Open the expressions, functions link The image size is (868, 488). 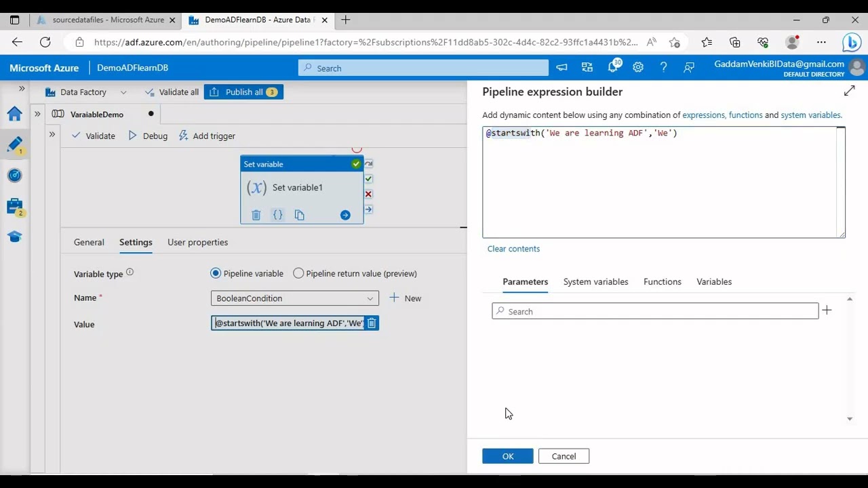(722, 115)
